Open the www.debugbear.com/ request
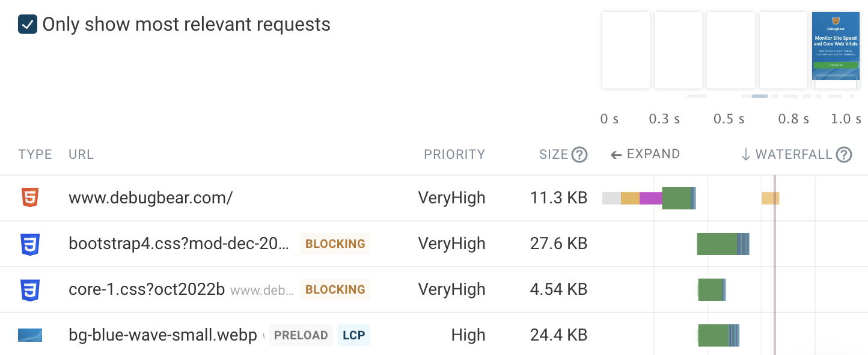868x355 pixels. tap(150, 198)
